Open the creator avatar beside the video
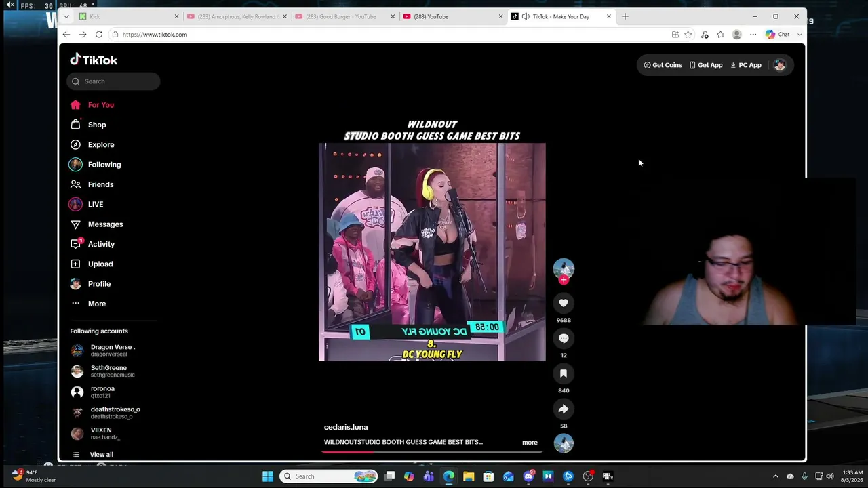This screenshot has width=868, height=488. tap(564, 268)
